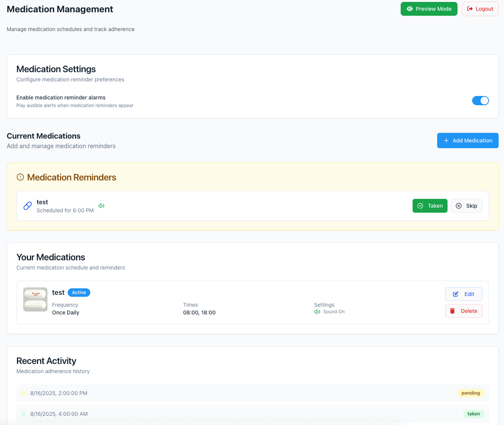
Task: Select the pending status badge
Action: point(471,393)
